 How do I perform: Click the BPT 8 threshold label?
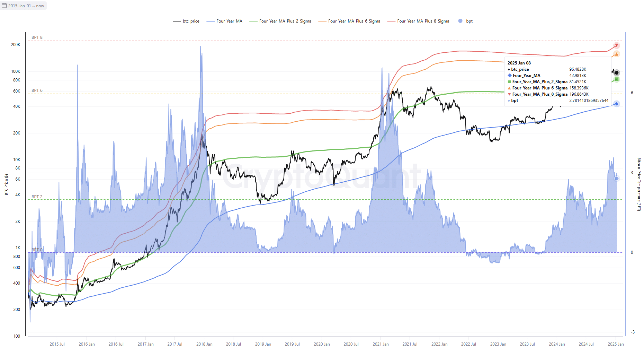[x=37, y=37]
